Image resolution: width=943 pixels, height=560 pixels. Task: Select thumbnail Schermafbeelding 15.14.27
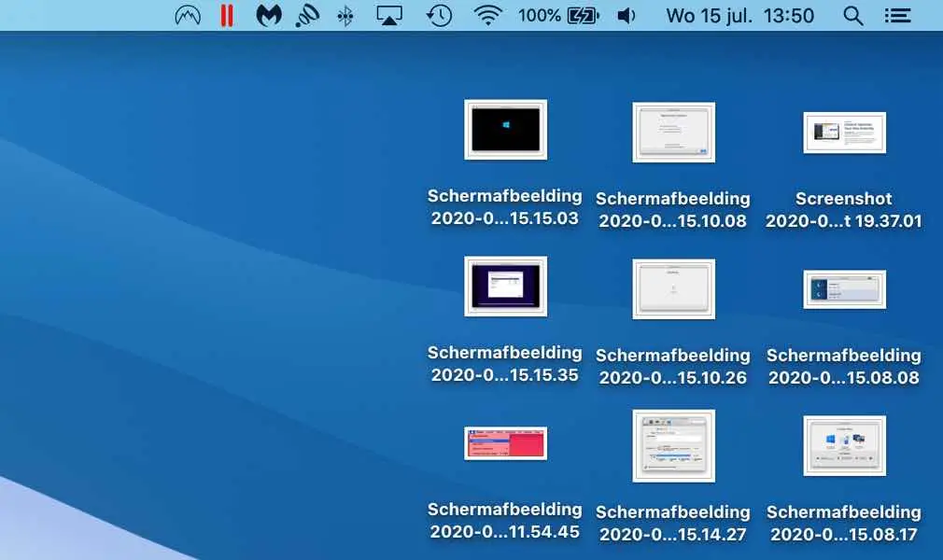(x=673, y=446)
